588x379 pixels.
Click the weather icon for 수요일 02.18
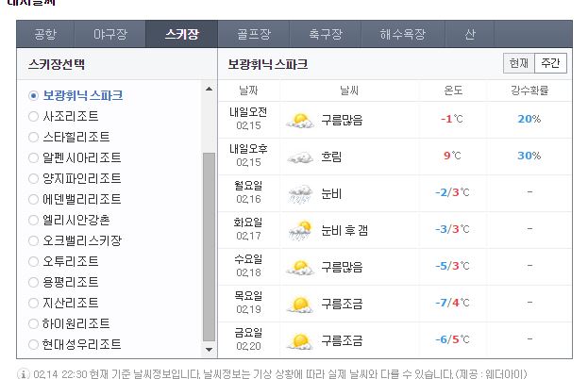pos(300,268)
